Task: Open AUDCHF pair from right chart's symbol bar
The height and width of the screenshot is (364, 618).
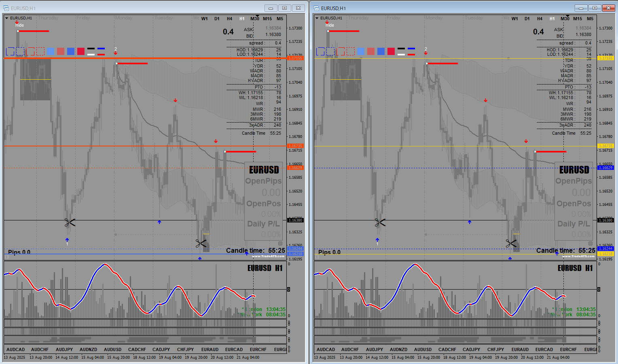Action: (x=350, y=349)
